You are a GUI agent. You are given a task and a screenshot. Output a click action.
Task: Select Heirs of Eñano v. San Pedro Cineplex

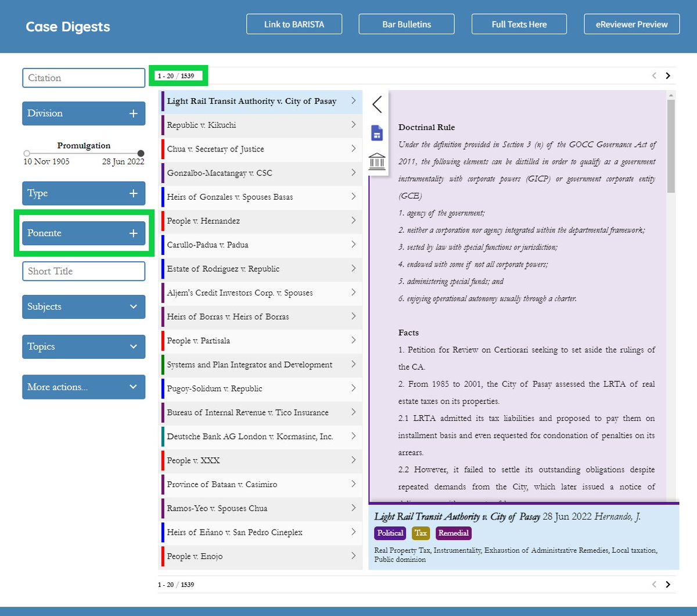tap(261, 532)
